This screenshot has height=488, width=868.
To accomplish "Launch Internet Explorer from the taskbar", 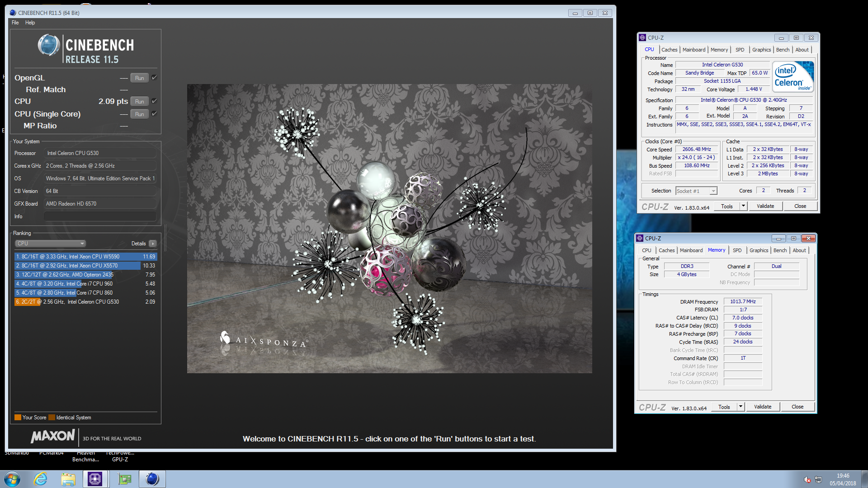I will coord(41,479).
